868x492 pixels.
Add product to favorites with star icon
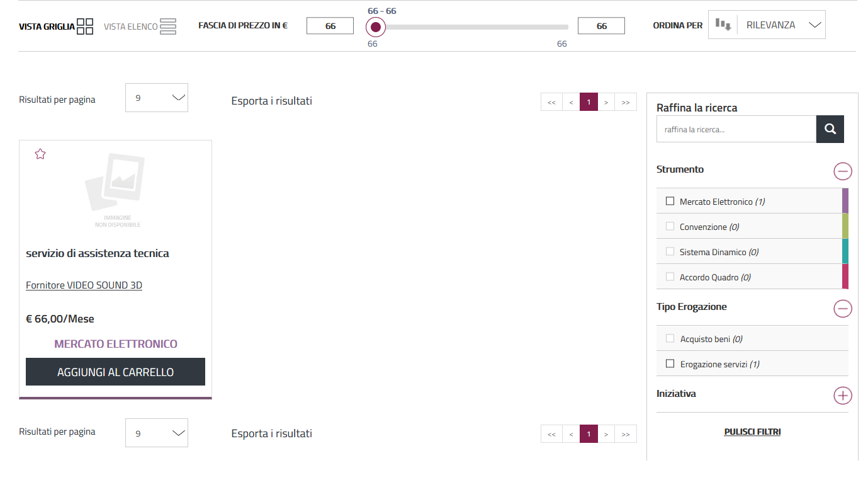pyautogui.click(x=40, y=154)
